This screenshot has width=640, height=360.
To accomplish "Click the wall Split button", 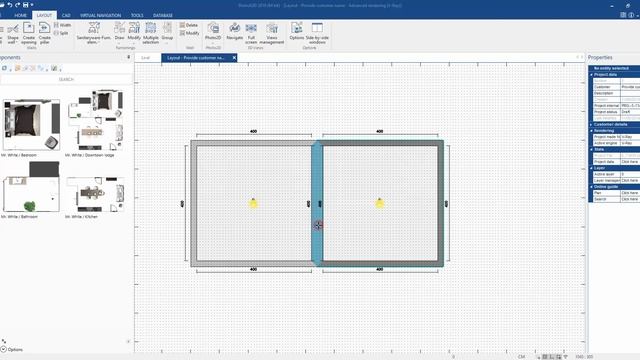I will tap(61, 33).
